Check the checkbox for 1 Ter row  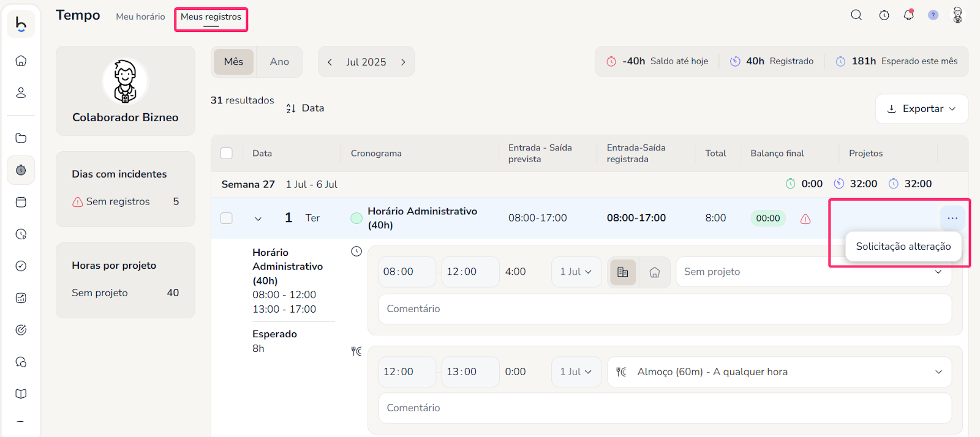click(x=227, y=218)
